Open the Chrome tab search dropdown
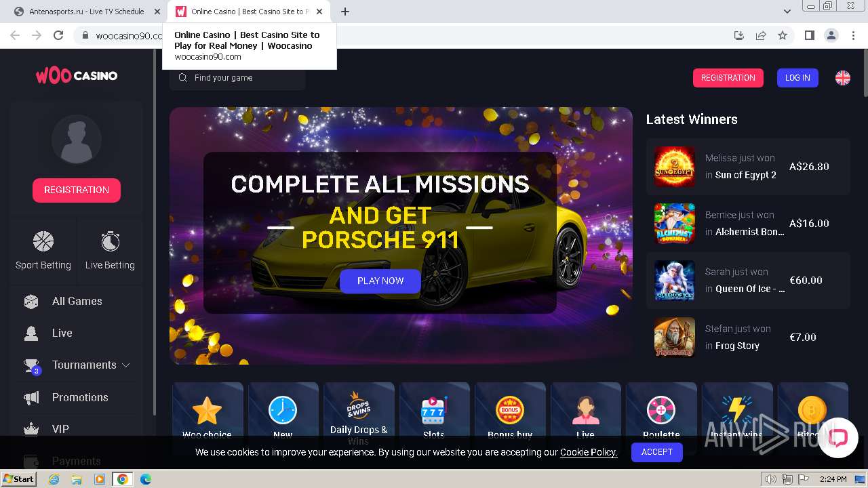The height and width of the screenshot is (488, 868). point(787,12)
